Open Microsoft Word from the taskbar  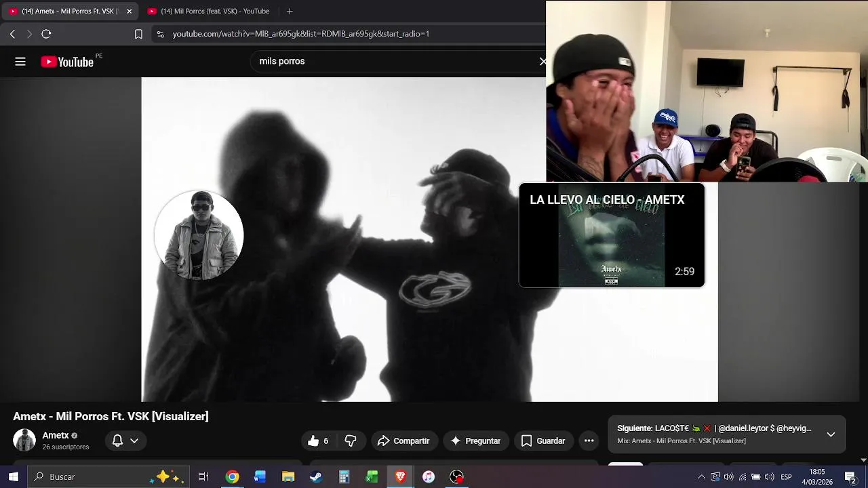point(260,476)
